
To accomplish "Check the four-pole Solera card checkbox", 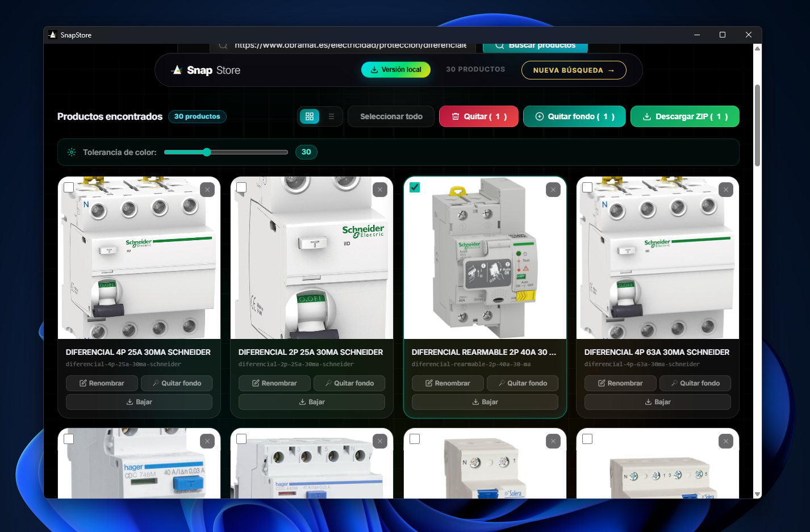I will coord(587,439).
